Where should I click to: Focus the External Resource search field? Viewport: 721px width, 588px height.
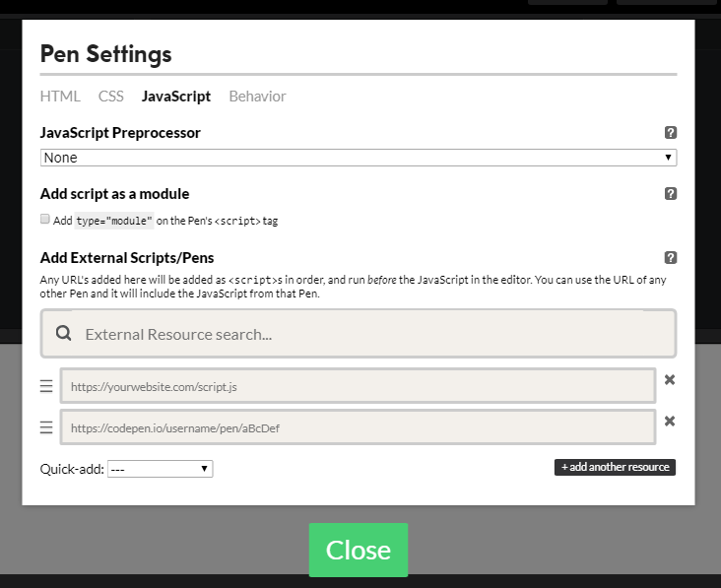374,334
